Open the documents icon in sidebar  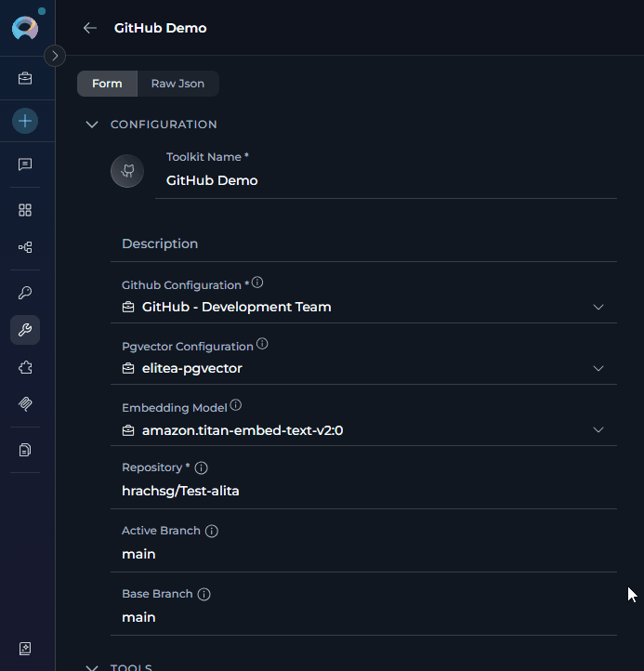point(25,450)
